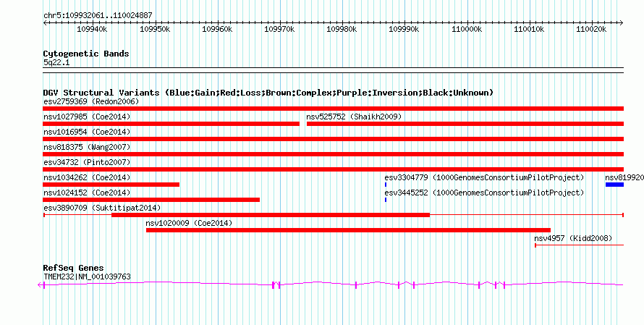Click the chr5:109932061..110024887 coordinates label
The width and height of the screenshot is (644, 325).
[98, 15]
